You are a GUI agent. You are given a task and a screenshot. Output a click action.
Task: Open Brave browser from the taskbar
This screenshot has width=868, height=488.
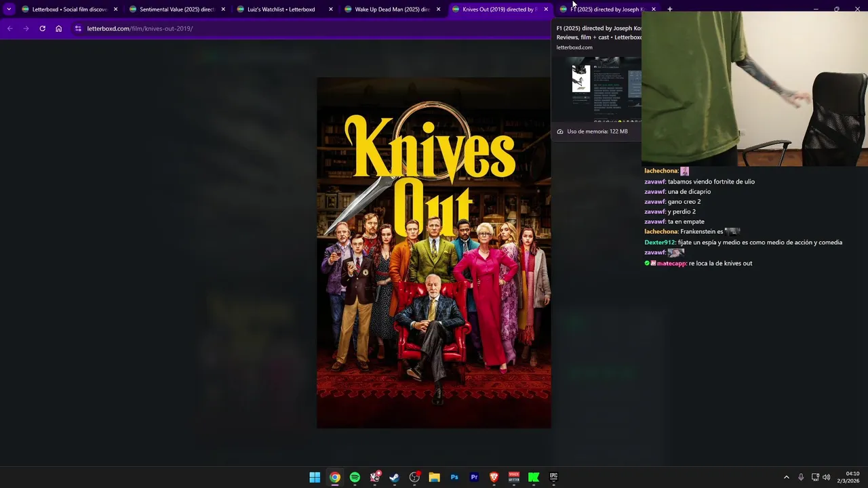click(494, 477)
